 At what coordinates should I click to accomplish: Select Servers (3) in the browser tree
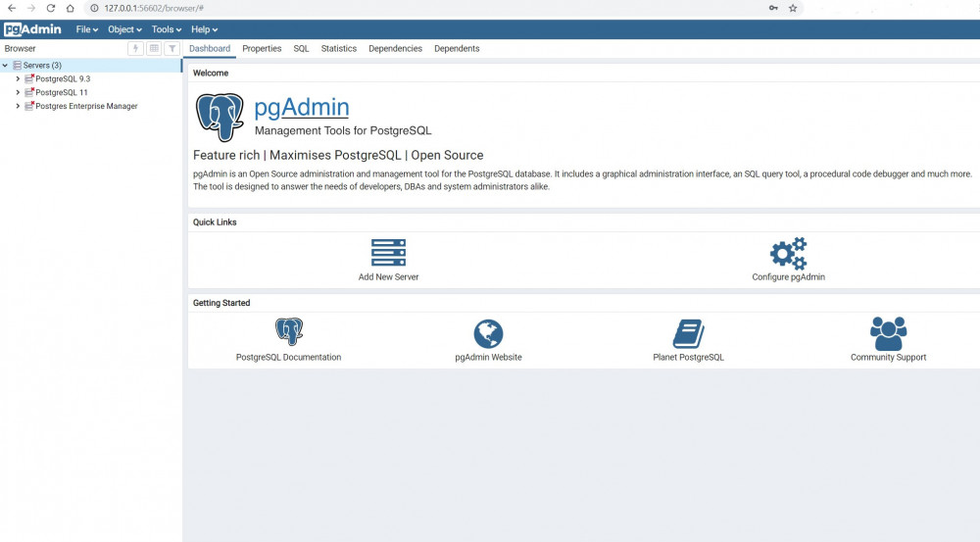tap(42, 65)
